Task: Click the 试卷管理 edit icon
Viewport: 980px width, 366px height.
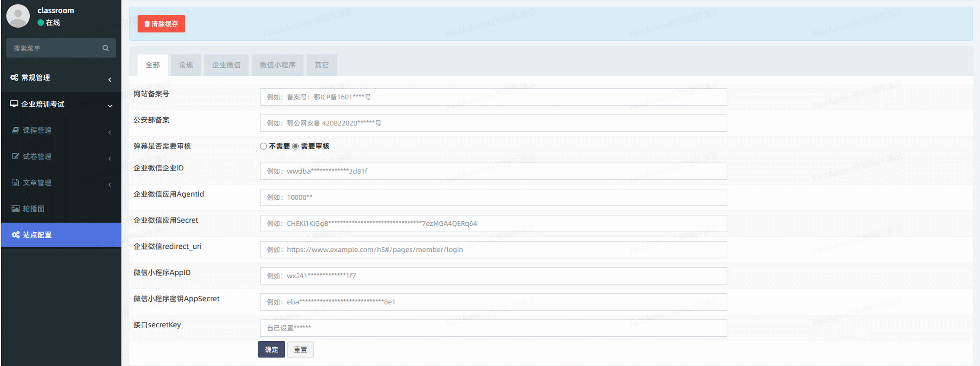Action: coord(15,156)
